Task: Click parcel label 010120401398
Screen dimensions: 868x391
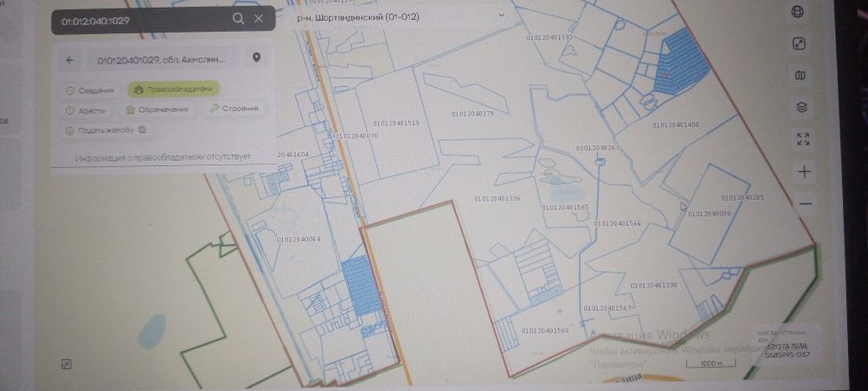Action: [x=654, y=285]
